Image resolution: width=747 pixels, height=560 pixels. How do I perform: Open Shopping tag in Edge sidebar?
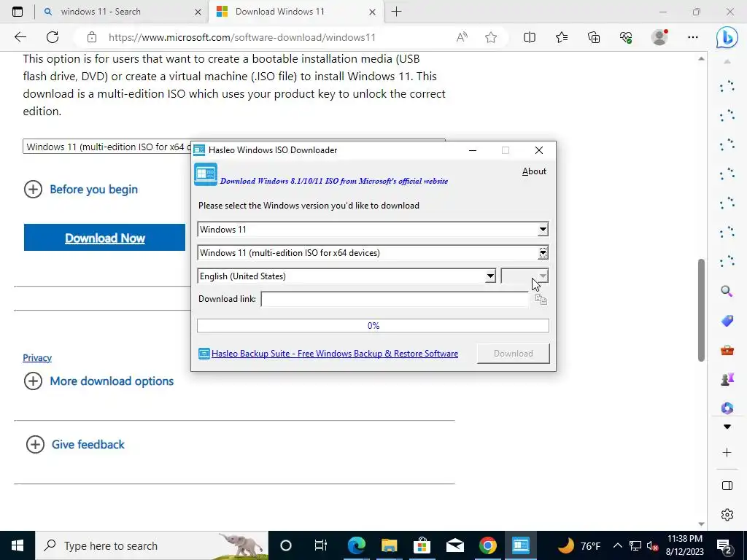click(x=727, y=321)
